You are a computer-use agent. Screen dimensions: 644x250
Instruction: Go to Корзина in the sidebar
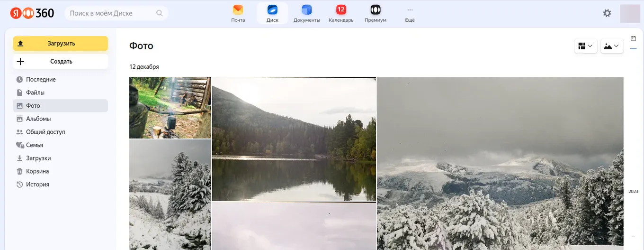coord(37,171)
